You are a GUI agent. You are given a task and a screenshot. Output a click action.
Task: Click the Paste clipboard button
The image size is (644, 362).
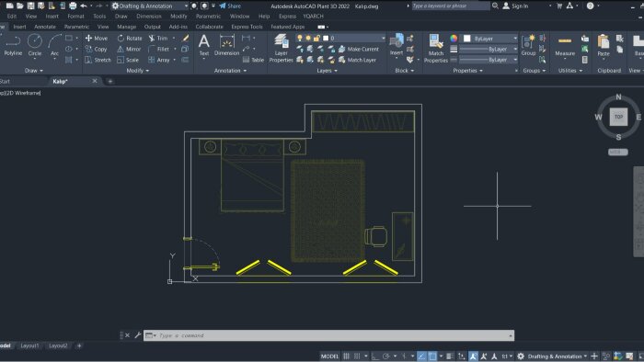[604, 46]
